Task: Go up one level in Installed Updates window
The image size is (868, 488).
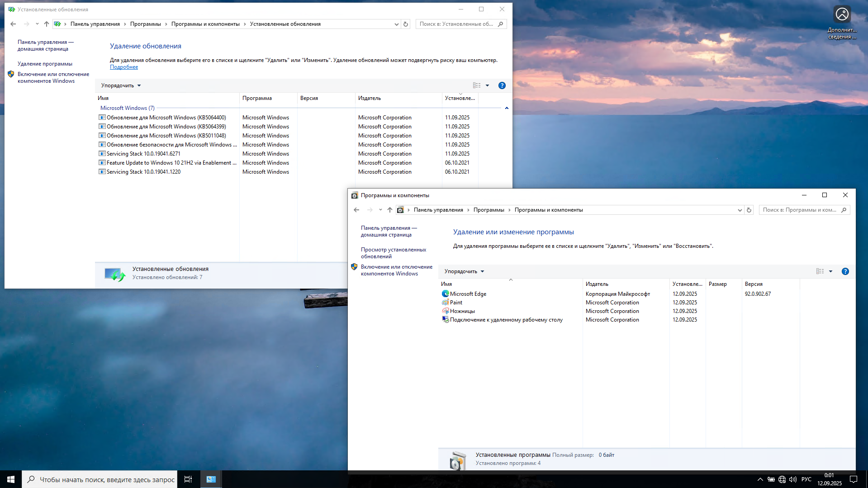Action: (47, 24)
